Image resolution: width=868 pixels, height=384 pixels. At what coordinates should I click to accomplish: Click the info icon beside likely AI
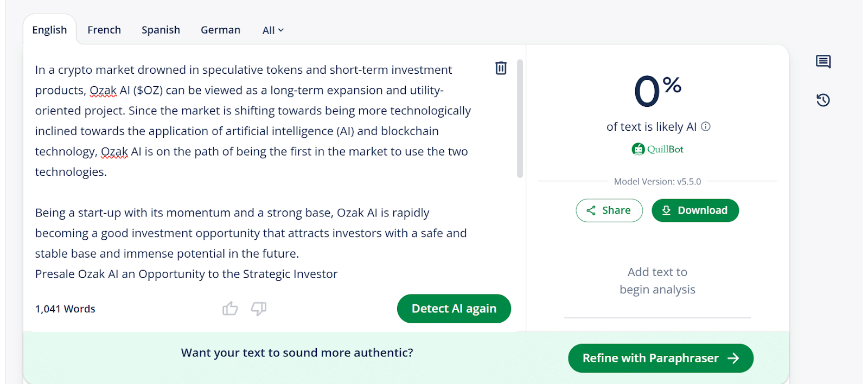click(x=706, y=126)
